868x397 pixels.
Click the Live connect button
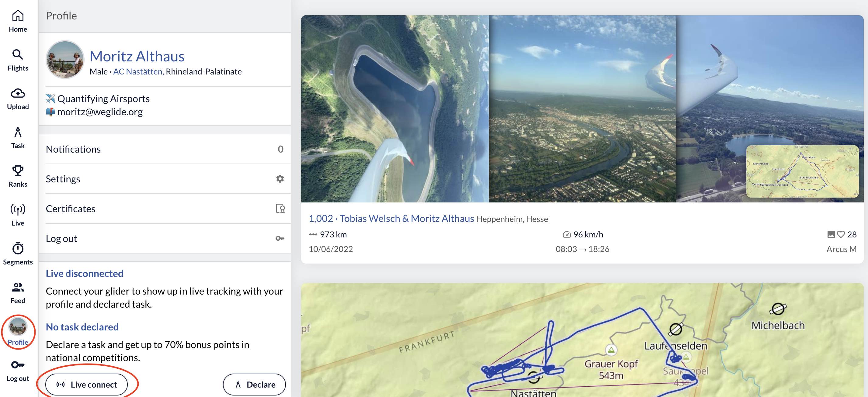[x=87, y=385]
